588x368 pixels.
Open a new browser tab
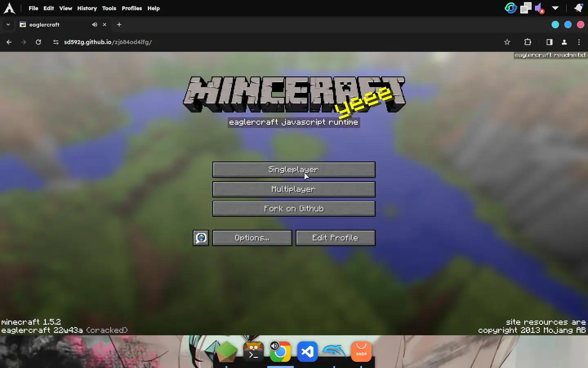point(119,25)
